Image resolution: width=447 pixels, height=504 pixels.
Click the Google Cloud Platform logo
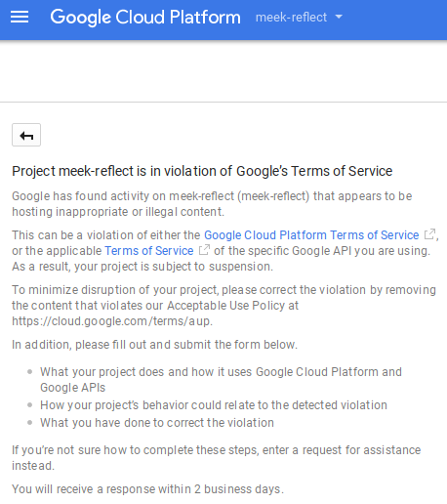click(x=145, y=18)
